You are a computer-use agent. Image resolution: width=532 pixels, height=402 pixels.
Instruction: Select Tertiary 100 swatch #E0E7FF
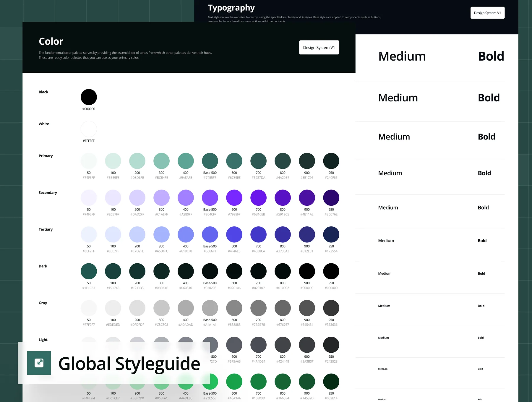(113, 234)
